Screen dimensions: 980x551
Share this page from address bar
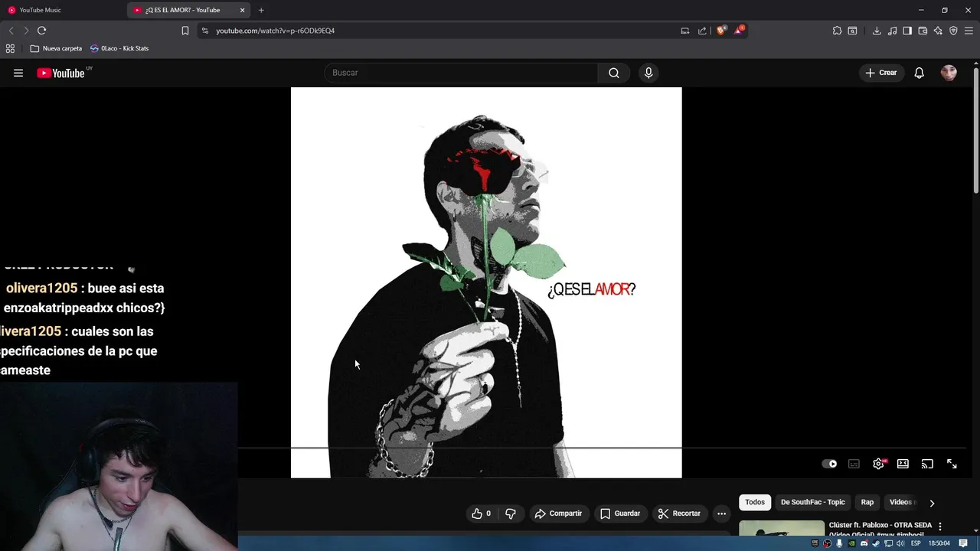click(x=702, y=31)
